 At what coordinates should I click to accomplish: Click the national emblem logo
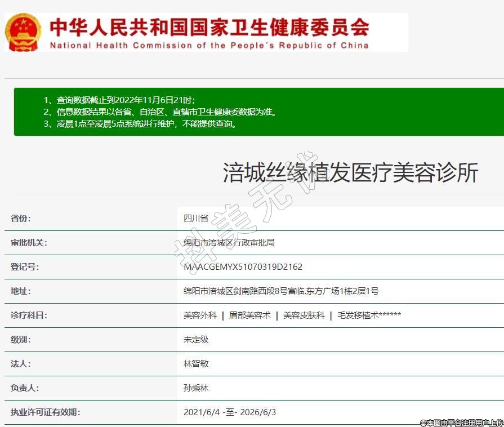coord(23,32)
